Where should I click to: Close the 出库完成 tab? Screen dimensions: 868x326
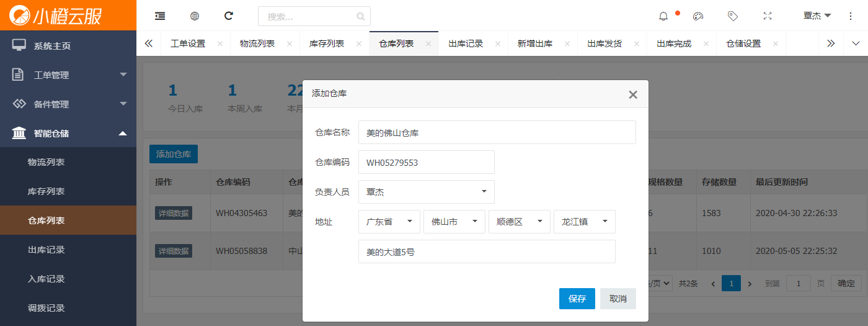[706, 44]
